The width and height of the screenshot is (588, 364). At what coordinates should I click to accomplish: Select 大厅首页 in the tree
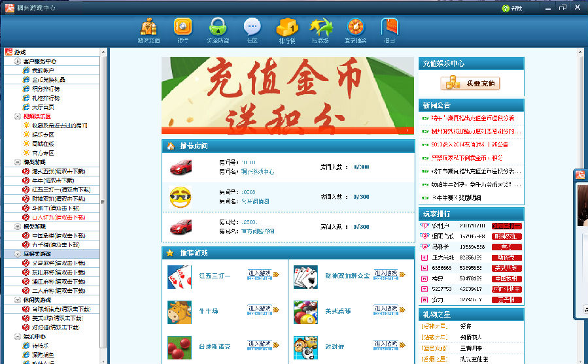(x=43, y=107)
